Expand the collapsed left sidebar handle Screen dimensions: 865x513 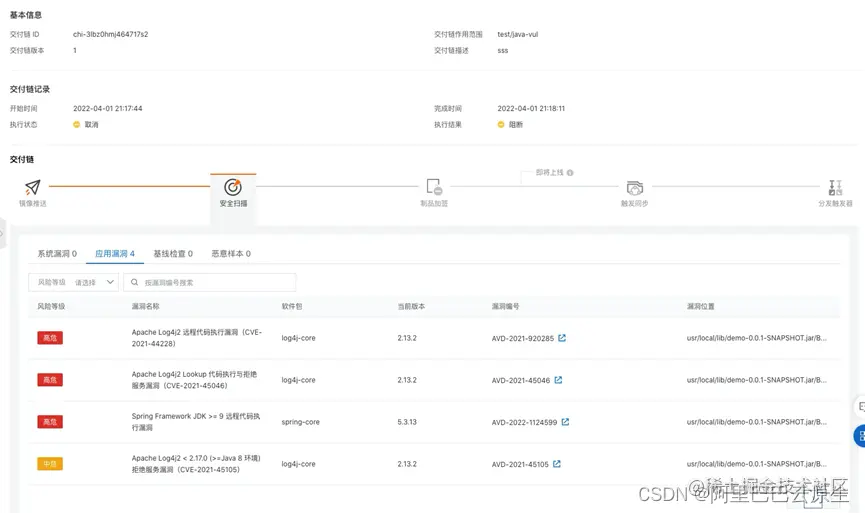click(x=2, y=233)
